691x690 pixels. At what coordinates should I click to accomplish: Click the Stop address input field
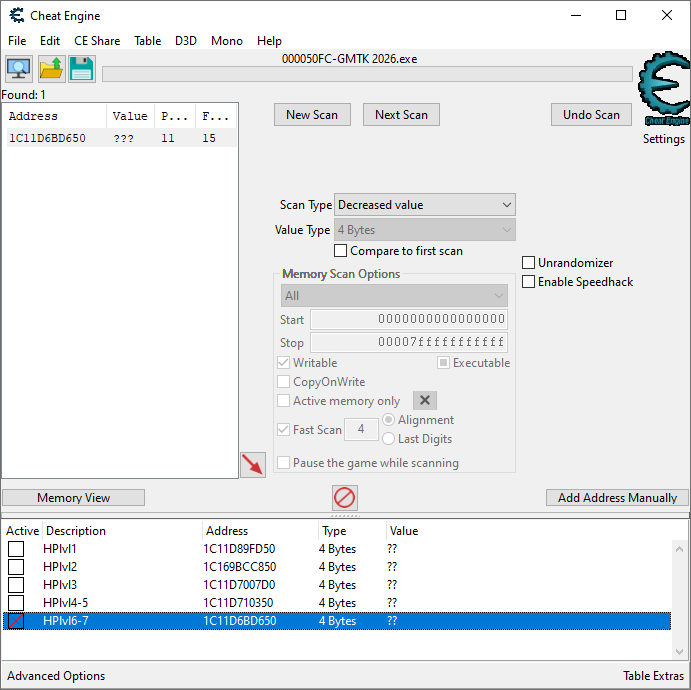coord(409,342)
